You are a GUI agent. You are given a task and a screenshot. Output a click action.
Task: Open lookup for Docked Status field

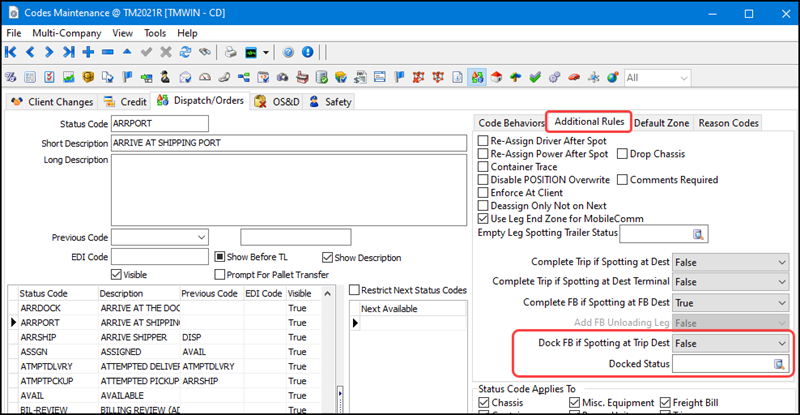click(778, 364)
